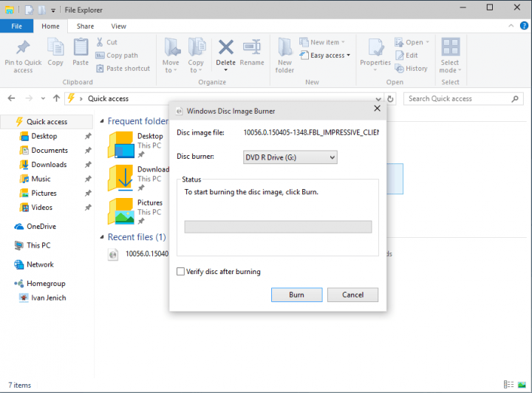The image size is (532, 393).
Task: Click Paste shortcut in ribbon
Action: 123,69
